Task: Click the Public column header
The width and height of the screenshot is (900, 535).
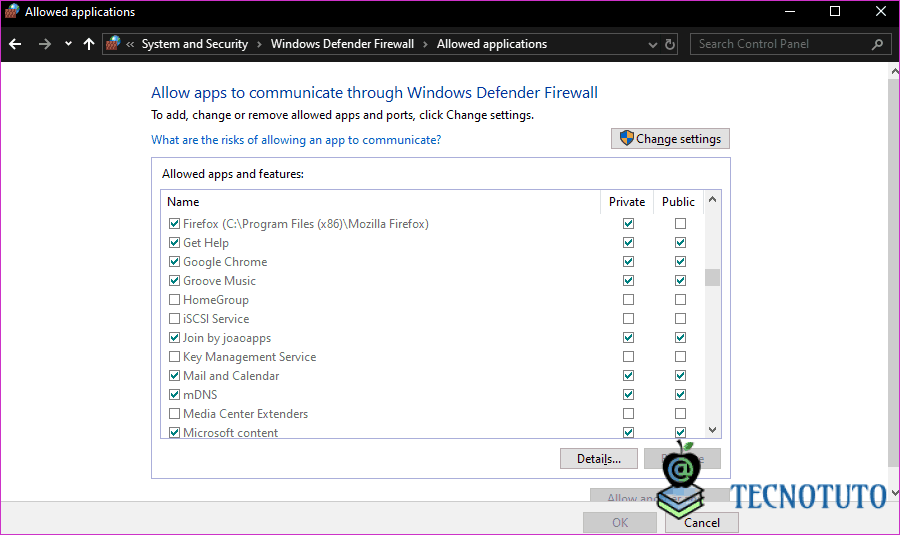Action: [678, 202]
